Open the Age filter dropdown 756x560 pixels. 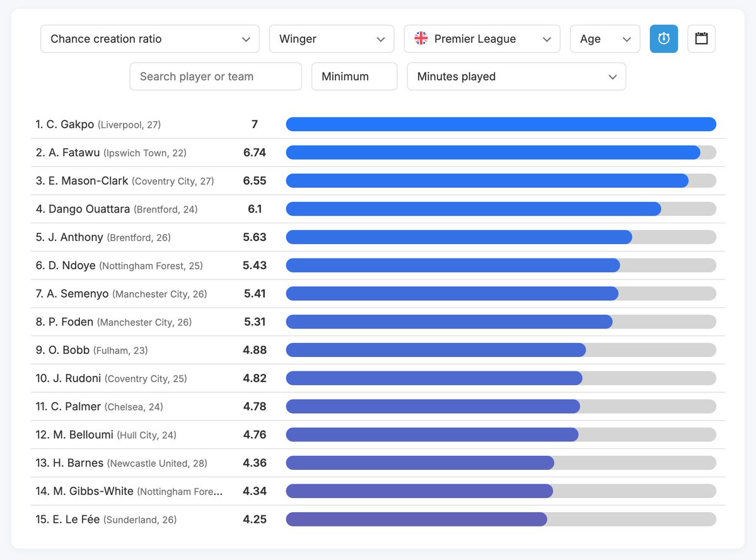(x=605, y=38)
